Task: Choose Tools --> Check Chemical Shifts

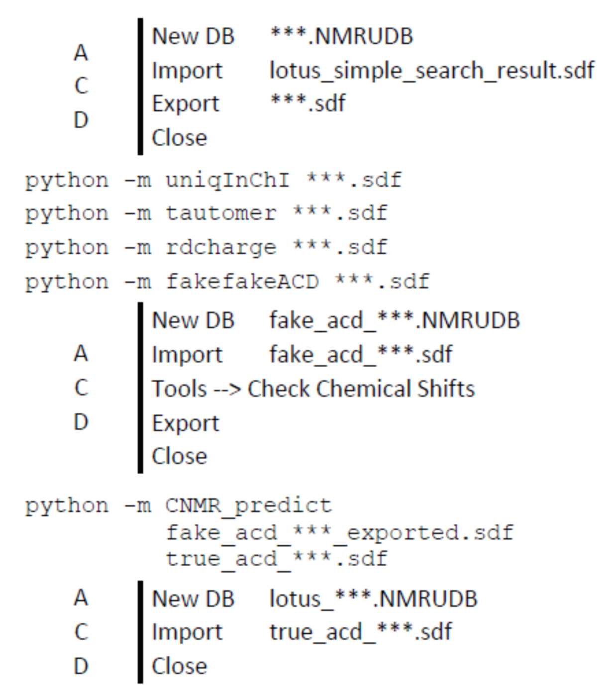Action: coord(313,389)
